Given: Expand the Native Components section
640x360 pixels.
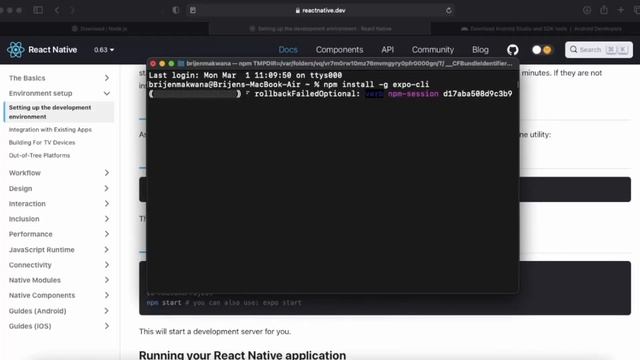Looking at the screenshot, I should pyautogui.click(x=59, y=296).
